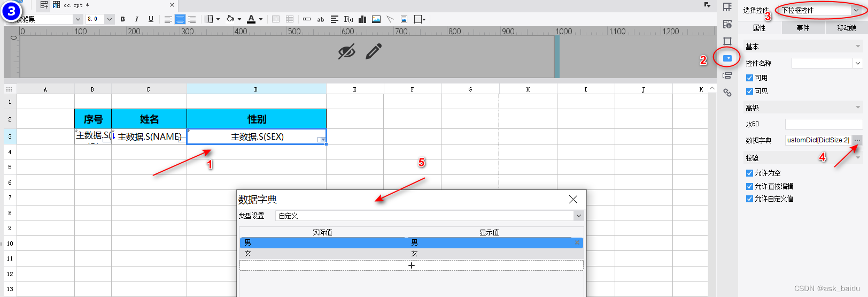Toggle italic formatting in toolbar
Viewport: 868px width, 297px height.
coord(137,19)
